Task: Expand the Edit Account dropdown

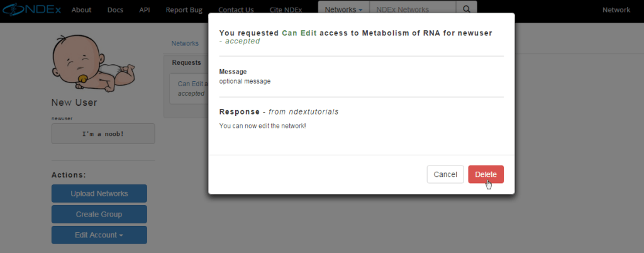Action: 99,235
